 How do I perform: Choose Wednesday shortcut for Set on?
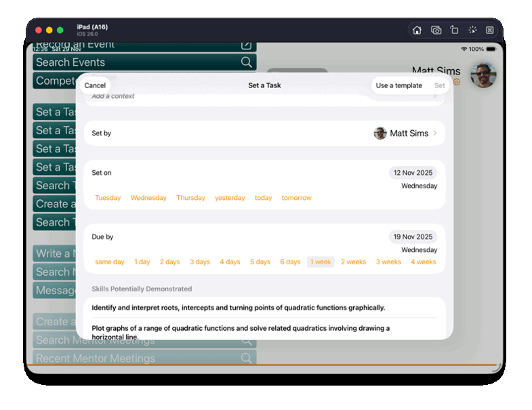pos(148,198)
